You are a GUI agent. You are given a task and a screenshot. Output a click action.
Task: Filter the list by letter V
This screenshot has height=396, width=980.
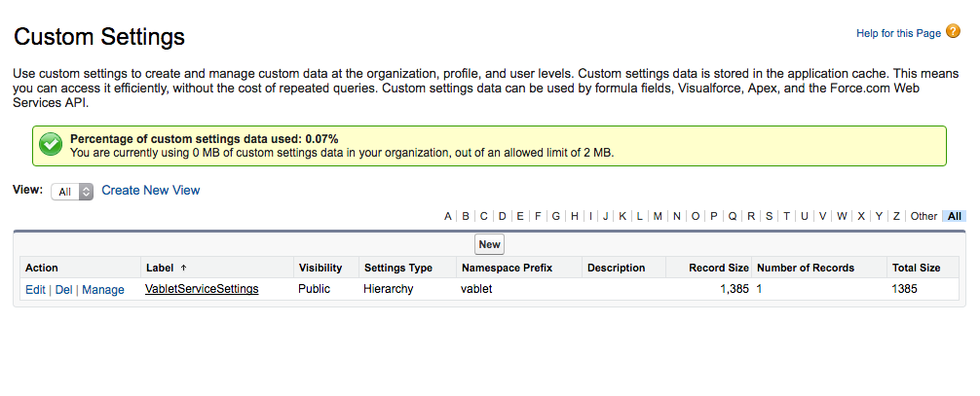point(823,216)
